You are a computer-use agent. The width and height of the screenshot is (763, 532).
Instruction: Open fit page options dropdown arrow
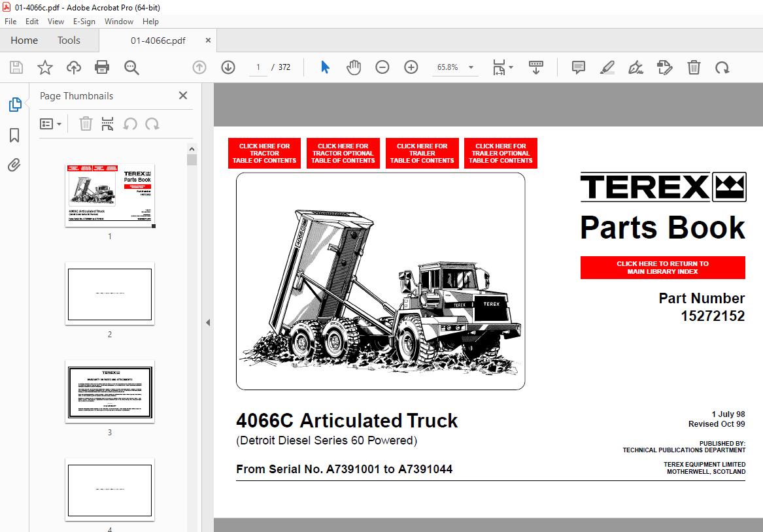pyautogui.click(x=511, y=67)
